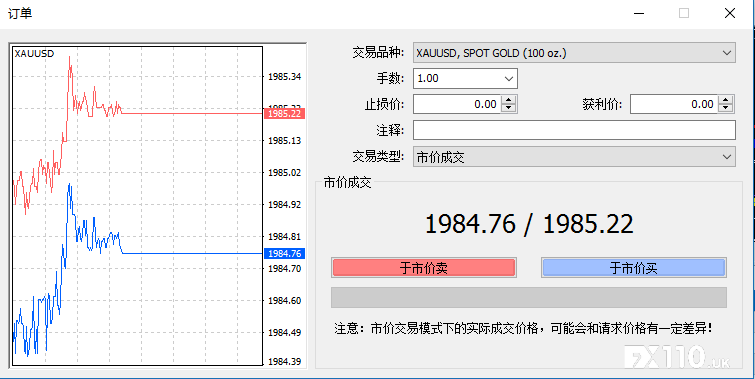755x379 pixels.
Task: Click the 1985.02 price axis label
Action: (284, 172)
